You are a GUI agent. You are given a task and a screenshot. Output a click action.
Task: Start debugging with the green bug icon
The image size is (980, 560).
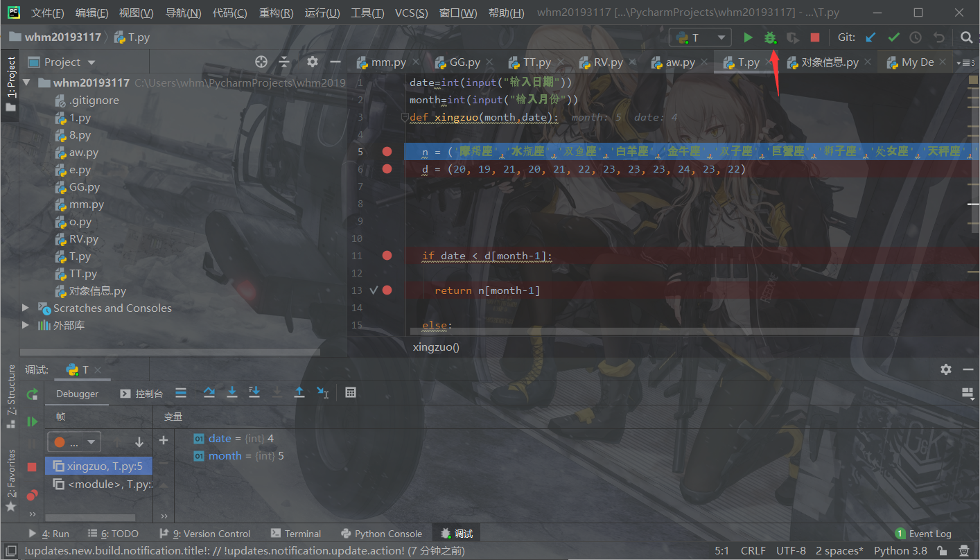click(770, 37)
